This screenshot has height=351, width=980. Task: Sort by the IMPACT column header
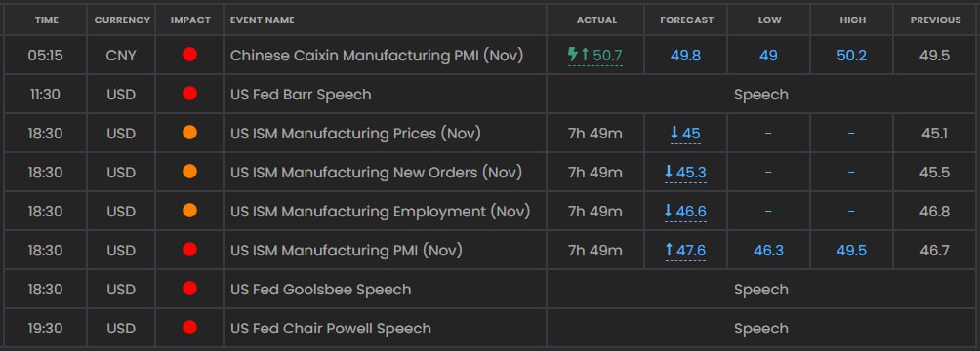[190, 19]
